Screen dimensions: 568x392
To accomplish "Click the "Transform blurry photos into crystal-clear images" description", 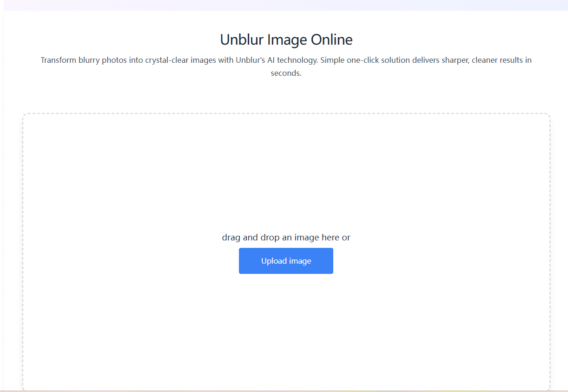I will (286, 66).
